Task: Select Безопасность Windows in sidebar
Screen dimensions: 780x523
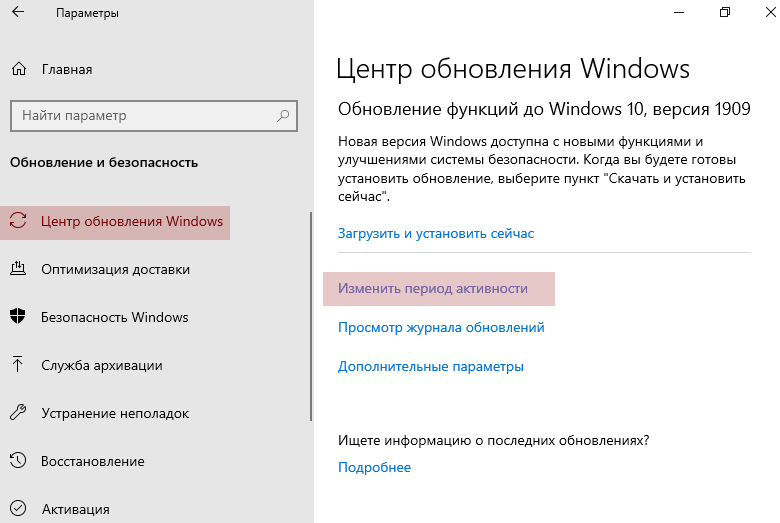Action: pyautogui.click(x=114, y=317)
